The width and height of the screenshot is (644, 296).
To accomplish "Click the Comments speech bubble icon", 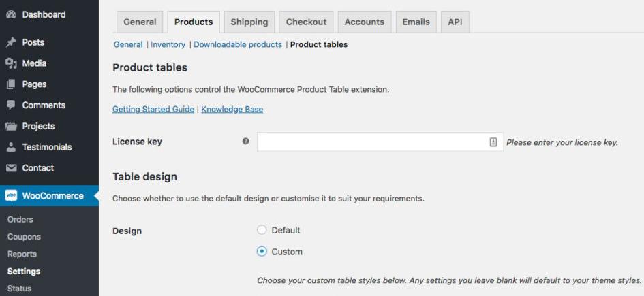I will [11, 105].
